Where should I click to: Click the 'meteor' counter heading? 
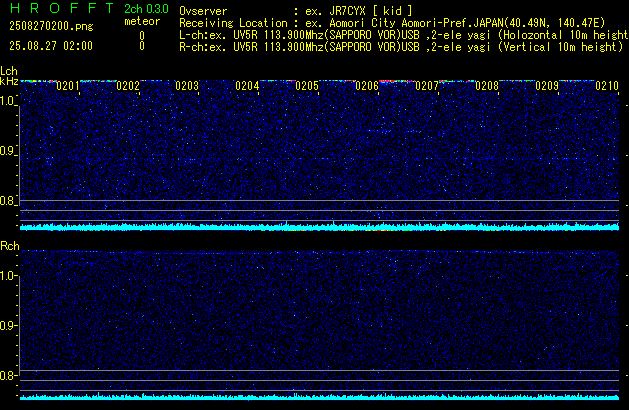coord(142,21)
